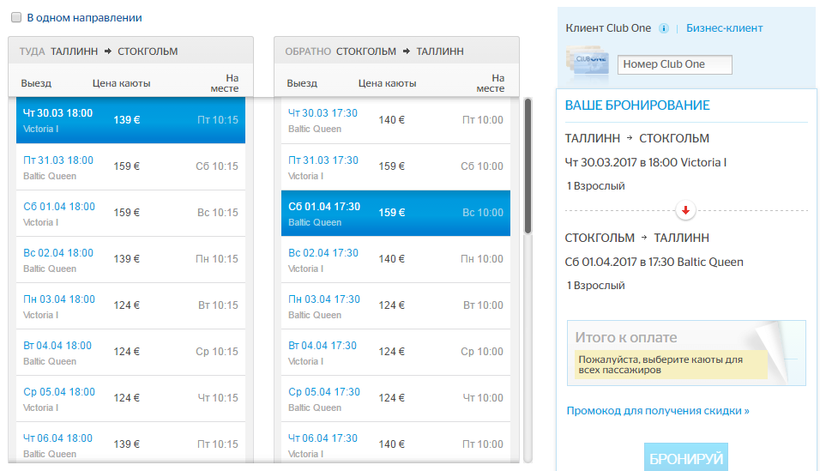Click the 'Итого к оплате' total banner
Viewport: 820px width, 471px height.
point(685,353)
